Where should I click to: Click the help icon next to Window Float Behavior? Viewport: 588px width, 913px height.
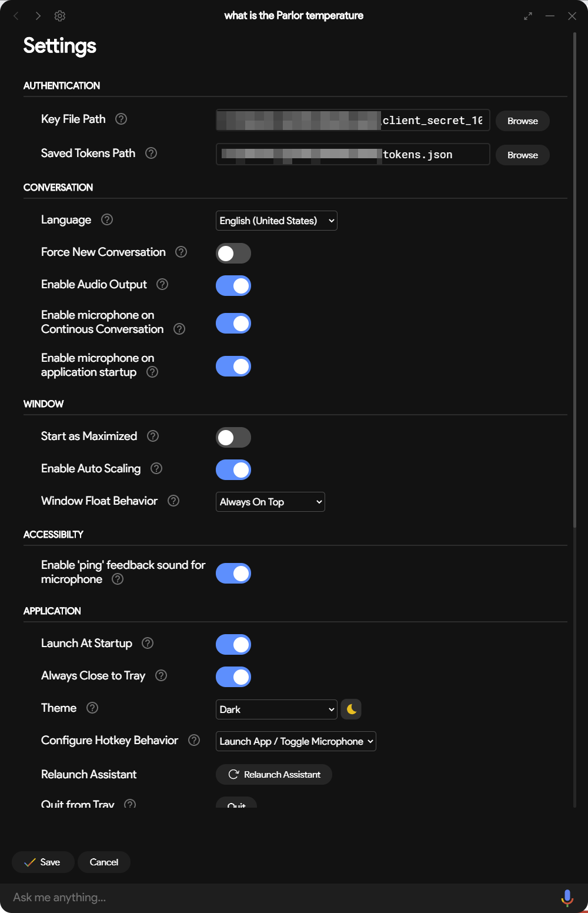pos(173,501)
